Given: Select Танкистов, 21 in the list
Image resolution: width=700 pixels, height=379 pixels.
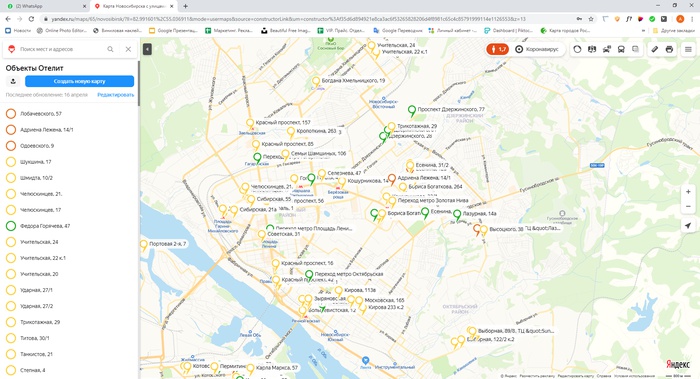Looking at the screenshot, I should [x=69, y=354].
